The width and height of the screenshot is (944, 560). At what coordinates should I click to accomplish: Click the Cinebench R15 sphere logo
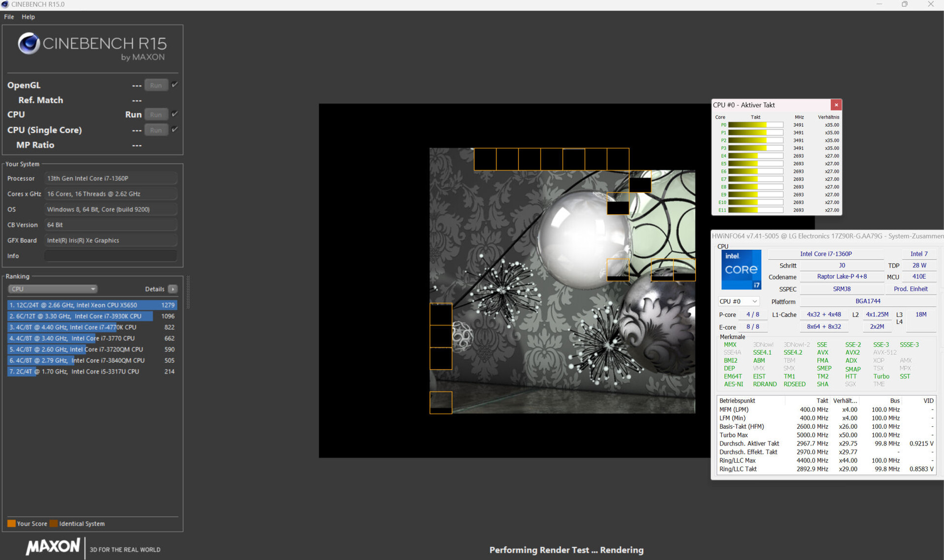[29, 43]
